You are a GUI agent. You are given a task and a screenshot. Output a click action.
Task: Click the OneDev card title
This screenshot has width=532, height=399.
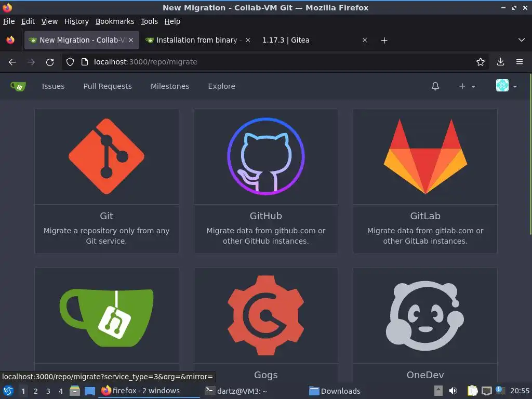coord(425,375)
